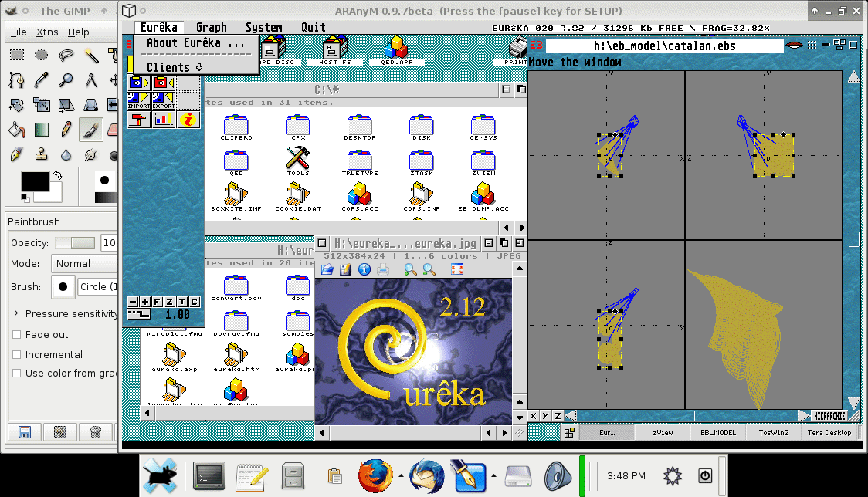Click zView's blue information icon
Screen dimensions: 868x497
point(364,269)
